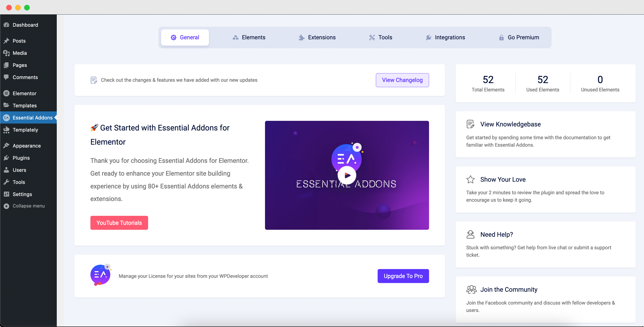
Task: Open Users menu item
Action: point(28,170)
